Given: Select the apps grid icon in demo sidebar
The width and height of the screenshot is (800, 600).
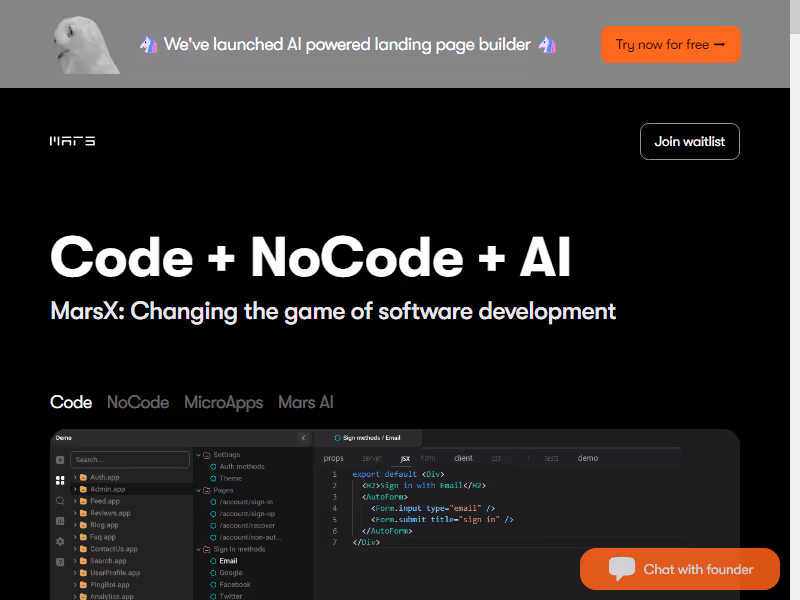Looking at the screenshot, I should pos(60,480).
